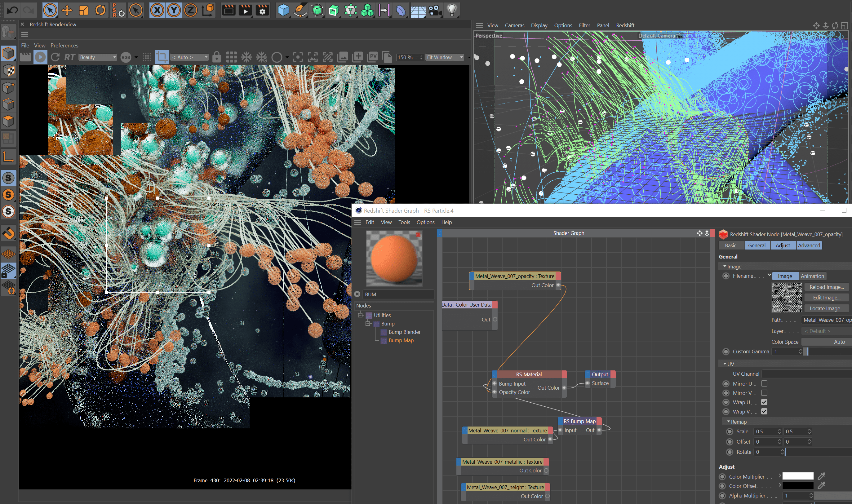
Task: Collapse the Bump tree node
Action: pyautogui.click(x=368, y=324)
